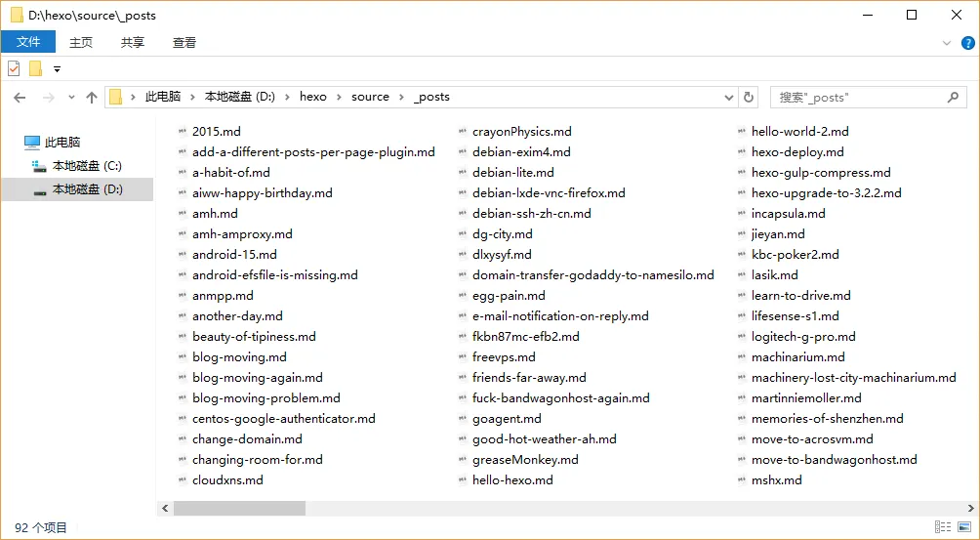The width and height of the screenshot is (980, 540).
Task: Click the horizontal scrollbar right arrow
Action: 970,508
